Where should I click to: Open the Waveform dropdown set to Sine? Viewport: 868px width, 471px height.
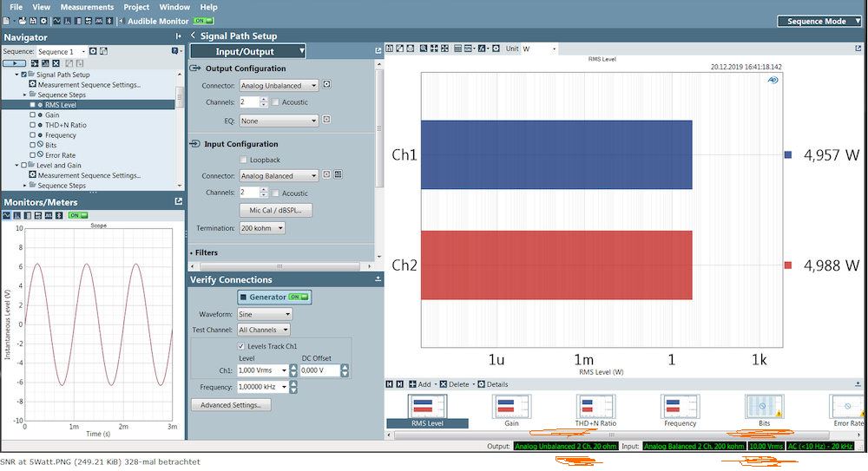[265, 314]
